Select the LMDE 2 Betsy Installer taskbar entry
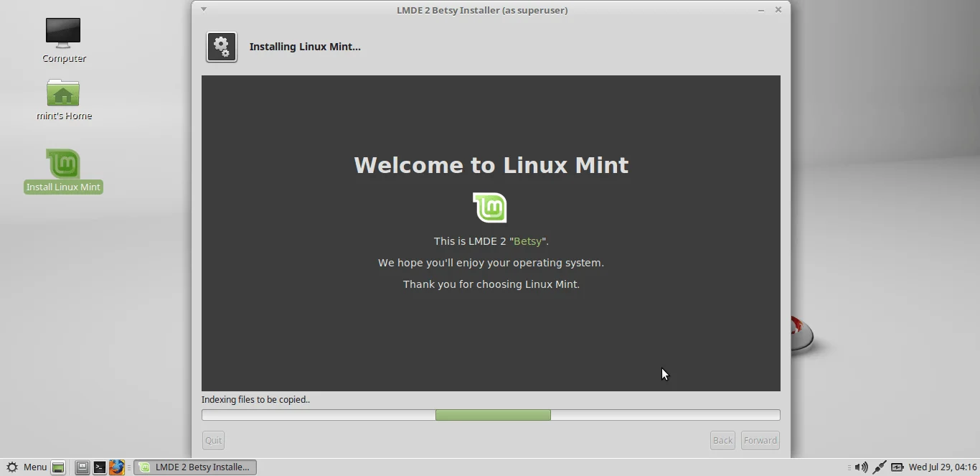980x476 pixels. click(x=194, y=467)
